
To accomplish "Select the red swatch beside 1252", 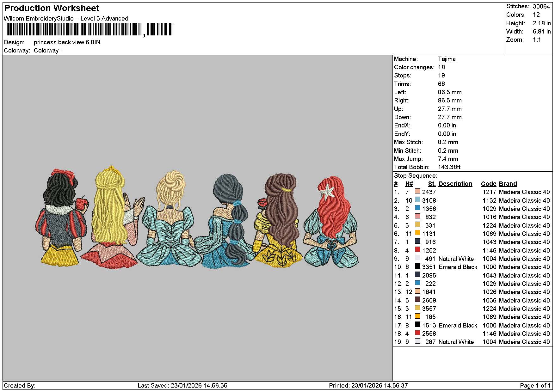I will tap(417, 249).
